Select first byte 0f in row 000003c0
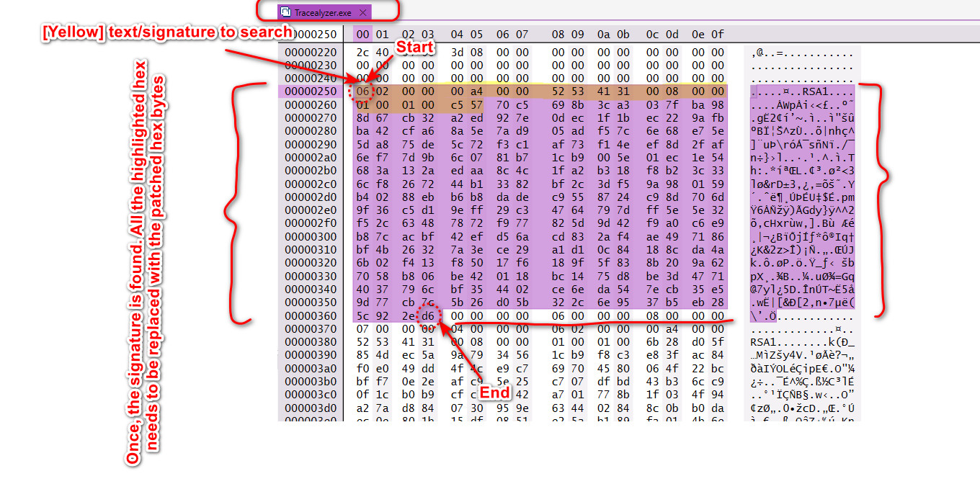Screen dimensions: 980x502 pyautogui.click(x=362, y=395)
